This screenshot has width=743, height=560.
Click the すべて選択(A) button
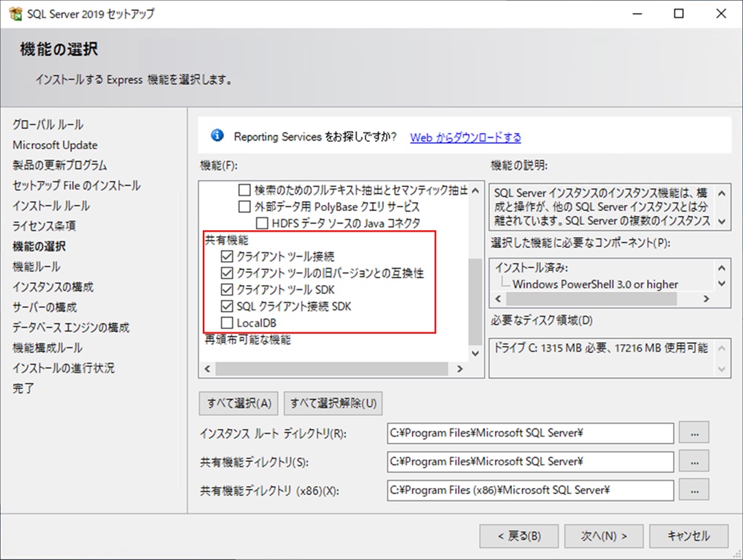pos(239,403)
